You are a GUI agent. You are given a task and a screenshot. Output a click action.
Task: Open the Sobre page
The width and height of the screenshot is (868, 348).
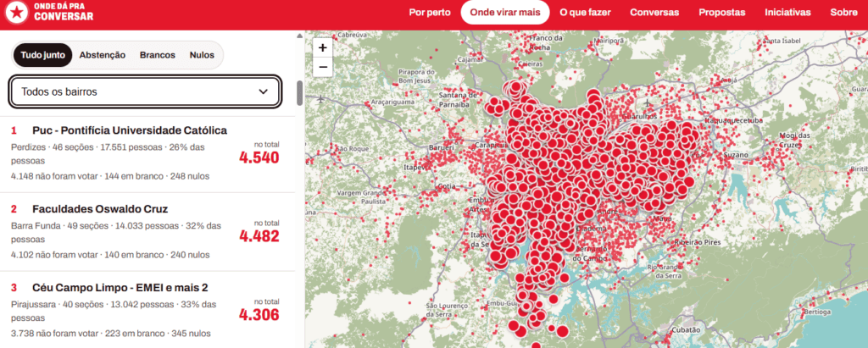coord(843,13)
